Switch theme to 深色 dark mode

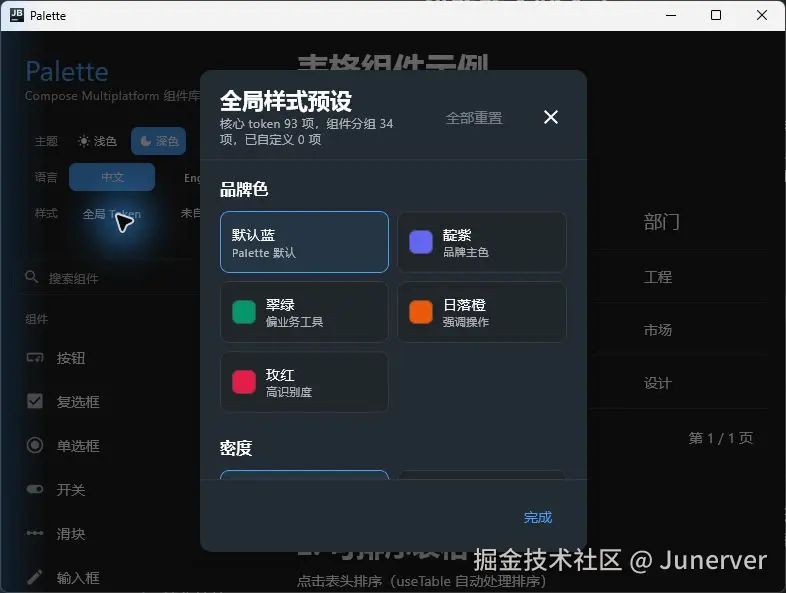(x=159, y=141)
